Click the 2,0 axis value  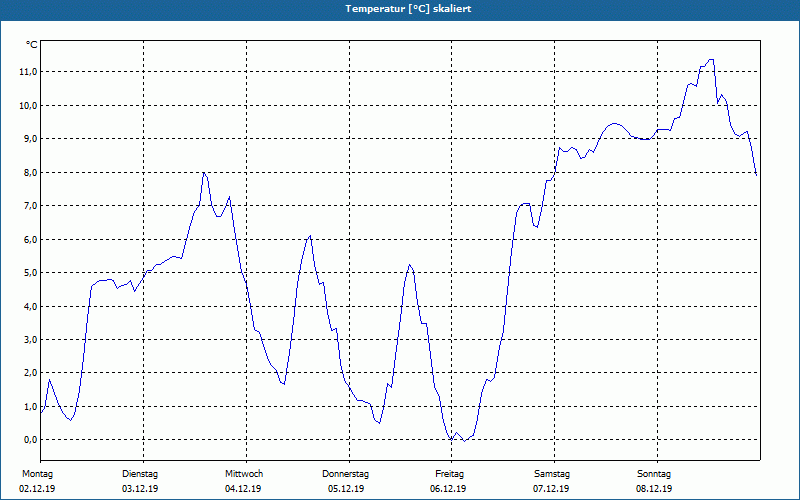click(29, 373)
